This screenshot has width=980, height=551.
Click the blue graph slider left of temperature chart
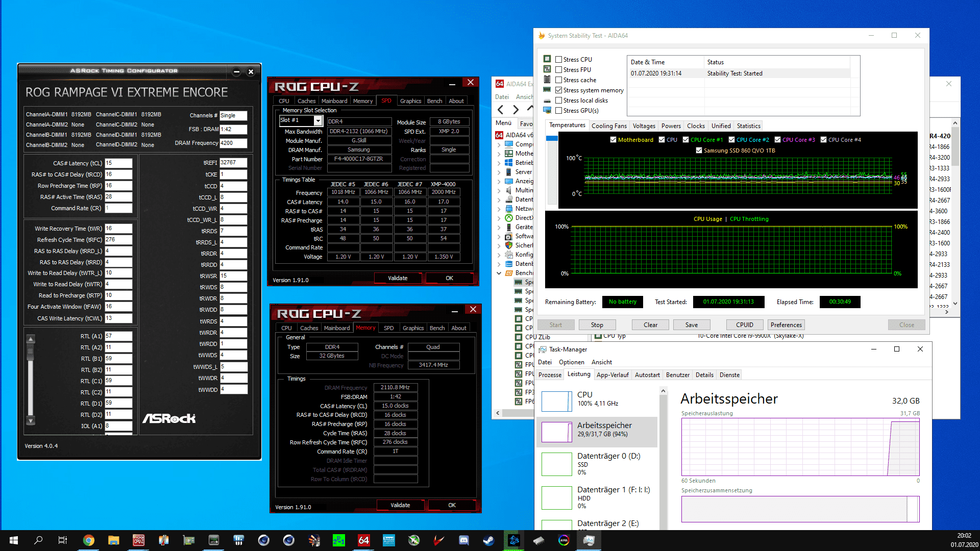[552, 138]
